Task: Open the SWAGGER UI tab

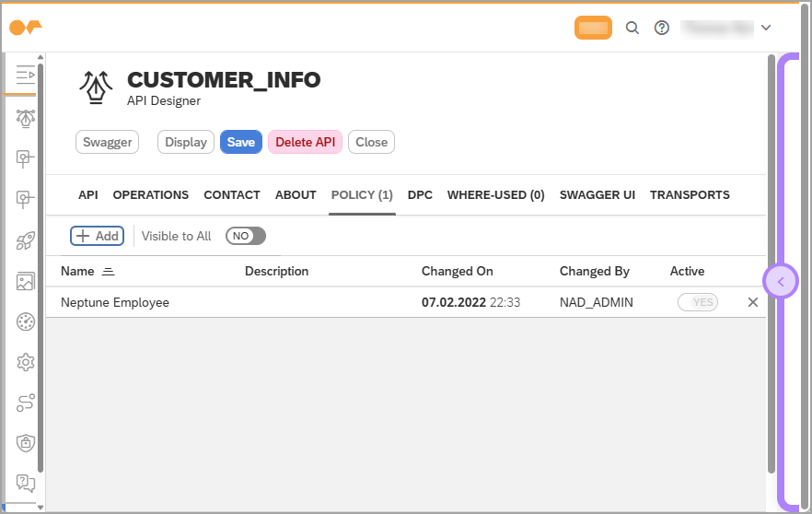Action: [597, 195]
